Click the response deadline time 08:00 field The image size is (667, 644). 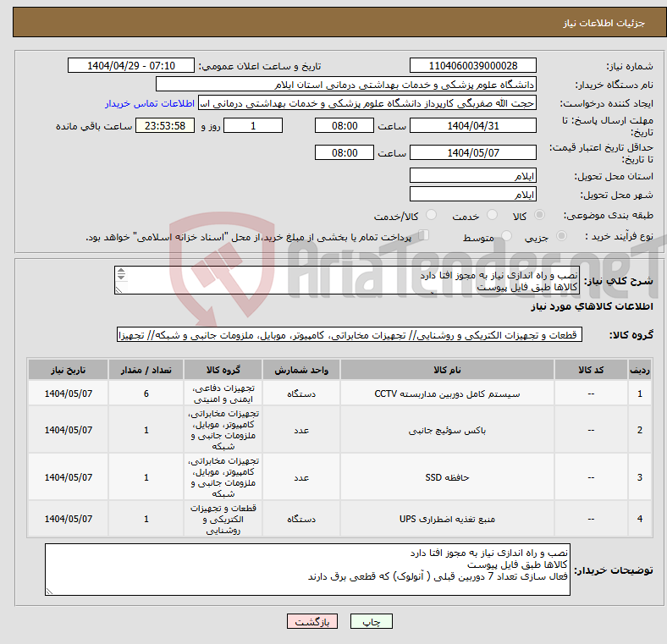345,125
